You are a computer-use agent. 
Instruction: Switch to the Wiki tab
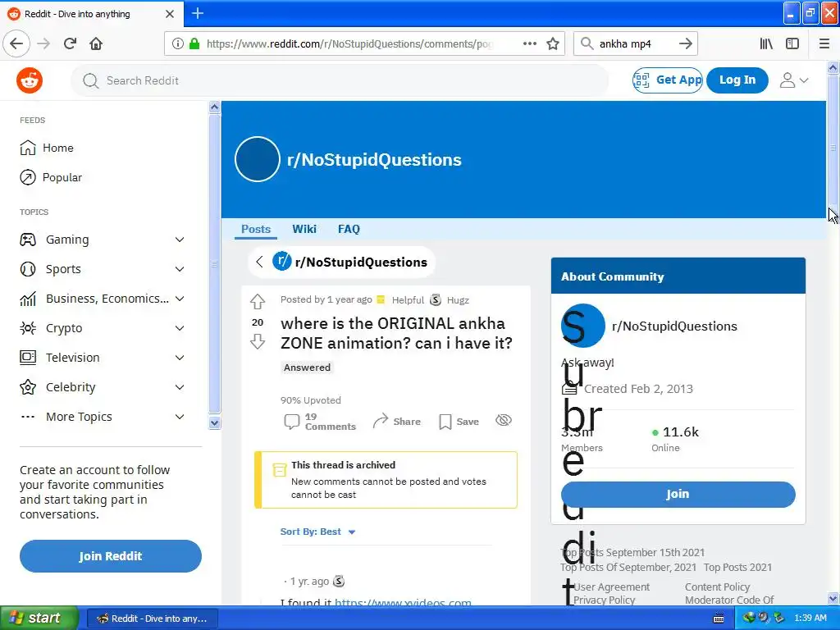(304, 230)
